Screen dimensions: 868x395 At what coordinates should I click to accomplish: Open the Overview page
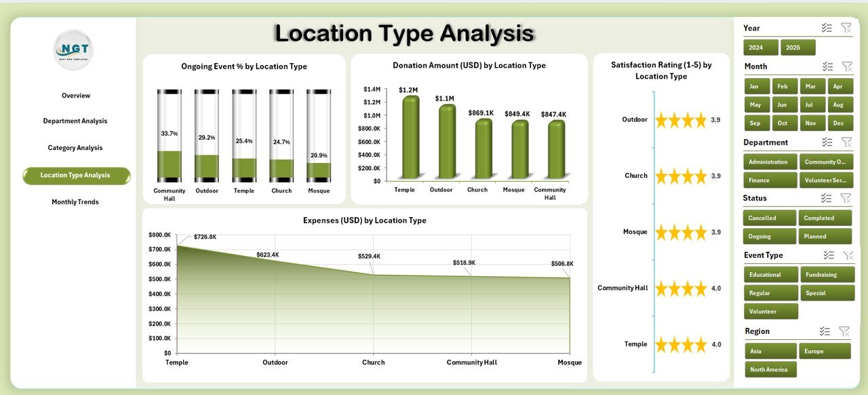coord(76,96)
